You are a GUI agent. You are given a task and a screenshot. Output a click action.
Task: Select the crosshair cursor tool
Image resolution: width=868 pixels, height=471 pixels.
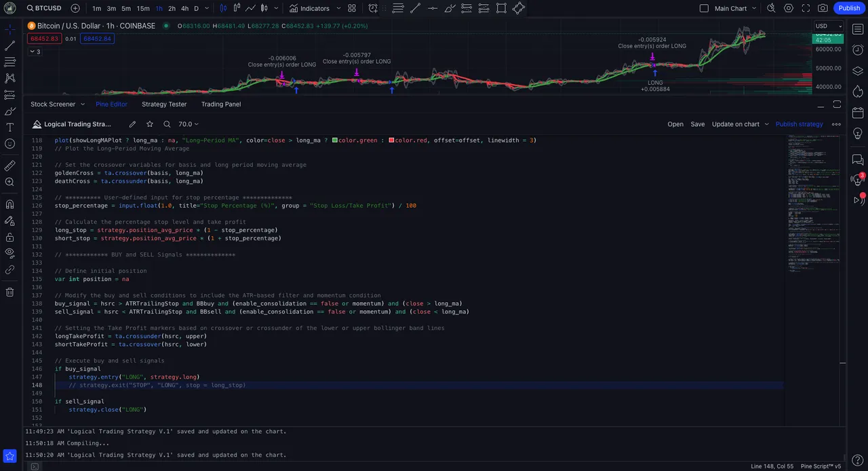(x=9, y=30)
